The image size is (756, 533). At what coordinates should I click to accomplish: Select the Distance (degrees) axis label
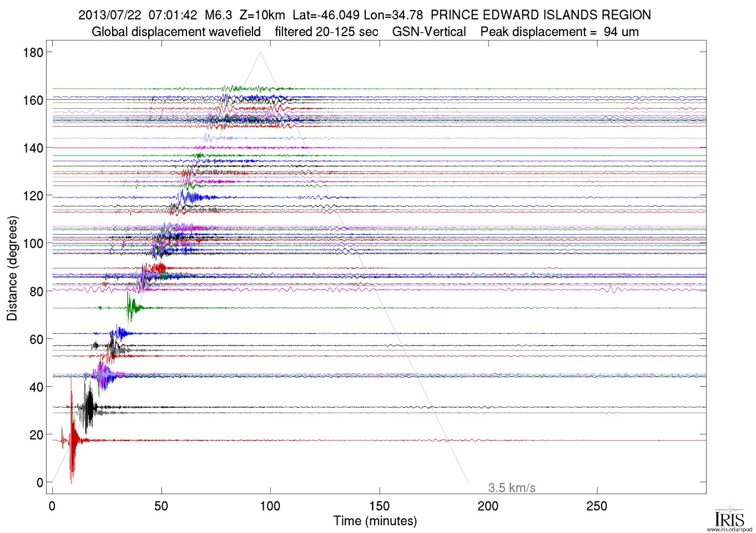click(x=12, y=268)
